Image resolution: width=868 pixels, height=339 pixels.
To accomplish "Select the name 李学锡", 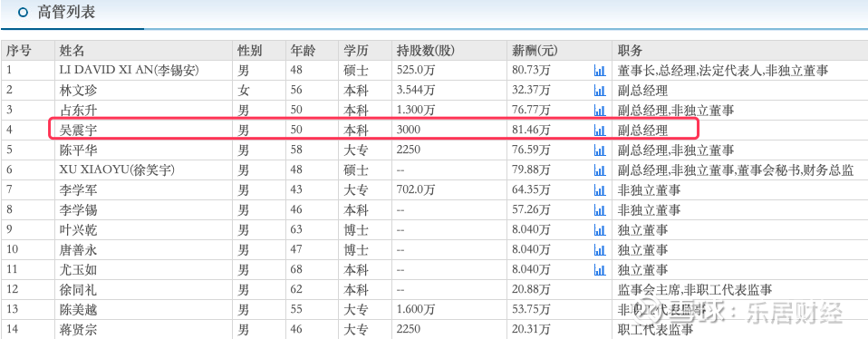I will [79, 210].
